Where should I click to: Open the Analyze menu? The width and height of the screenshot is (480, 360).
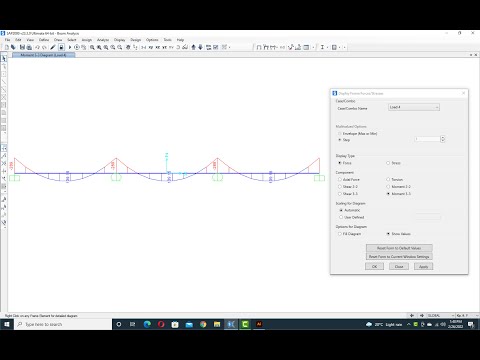(103, 40)
